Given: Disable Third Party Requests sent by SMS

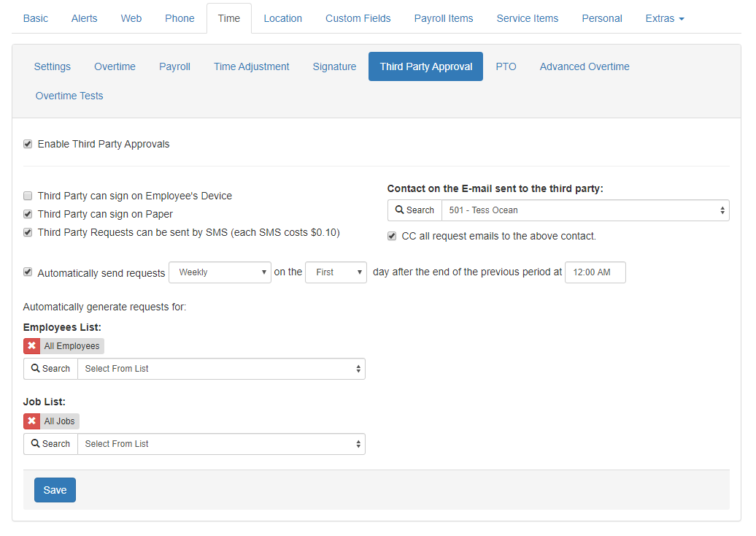Looking at the screenshot, I should [28, 232].
